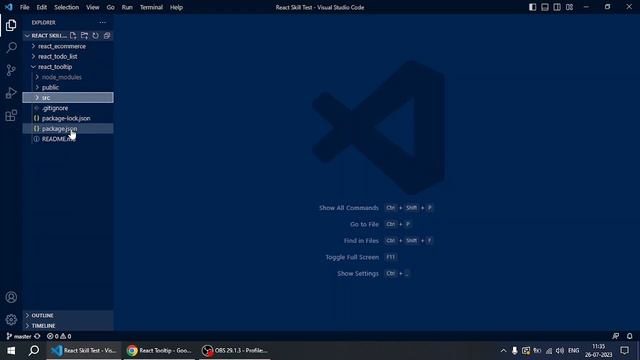This screenshot has height=360, width=640.
Task: Open the Terminal menu
Action: click(151, 7)
